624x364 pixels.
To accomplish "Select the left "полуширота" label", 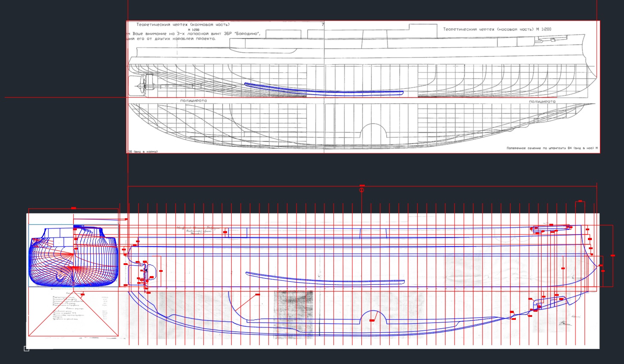I will (x=193, y=101).
